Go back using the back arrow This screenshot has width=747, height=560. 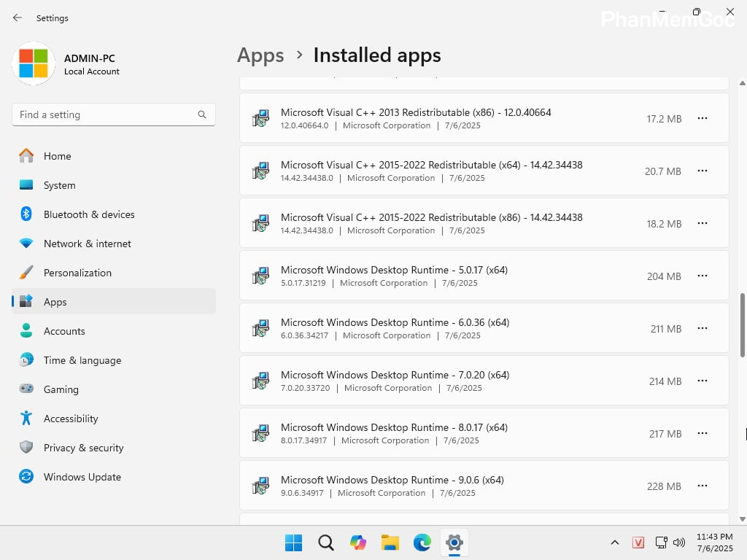[x=18, y=17]
